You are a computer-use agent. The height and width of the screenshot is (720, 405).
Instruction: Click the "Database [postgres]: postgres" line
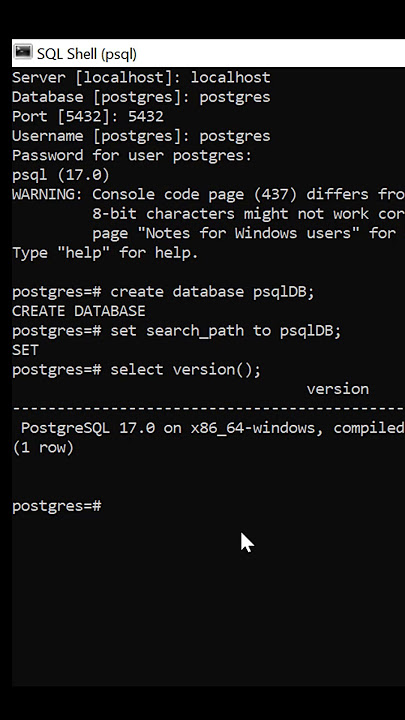141,97
